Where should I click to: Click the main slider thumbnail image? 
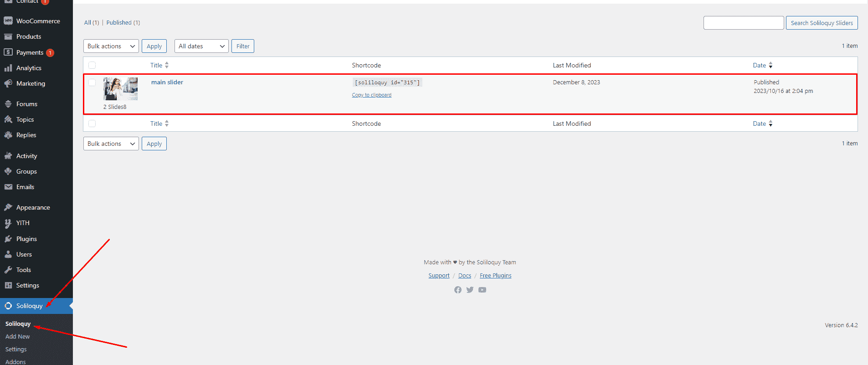tap(120, 89)
